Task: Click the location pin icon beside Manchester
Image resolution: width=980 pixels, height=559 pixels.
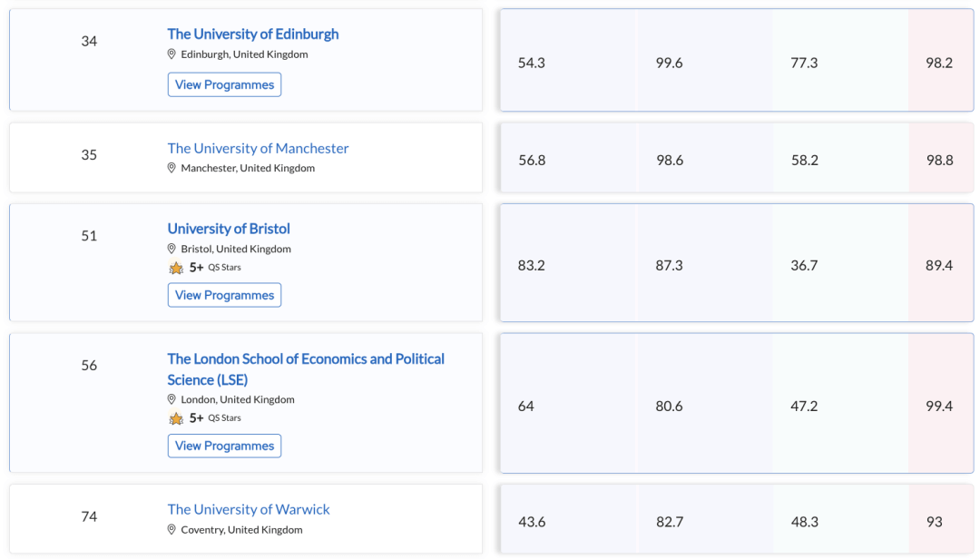Action: click(171, 168)
